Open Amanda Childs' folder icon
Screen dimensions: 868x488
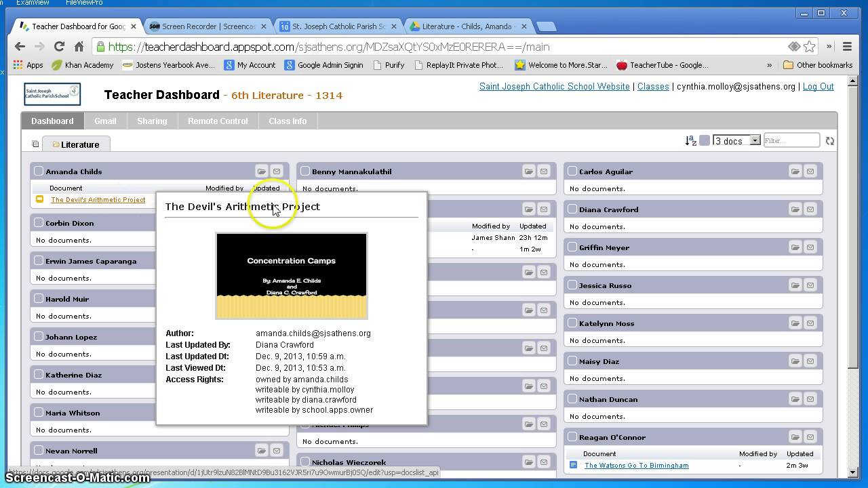click(261, 171)
